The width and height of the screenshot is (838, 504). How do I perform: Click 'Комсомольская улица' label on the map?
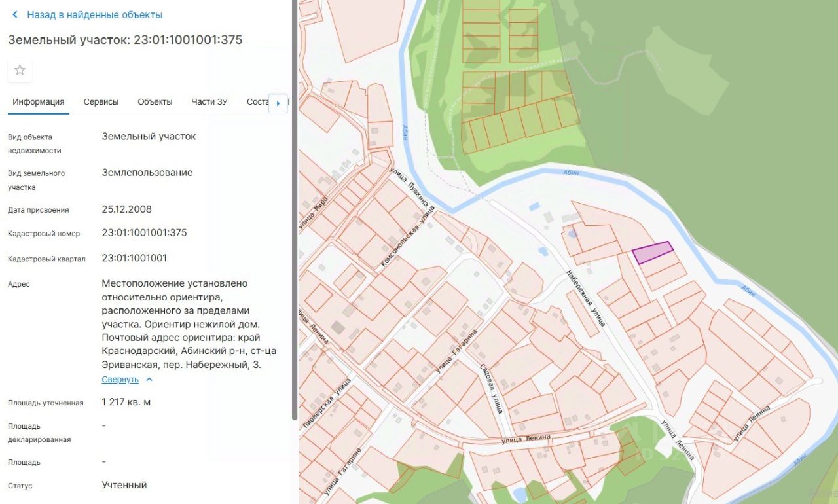point(407,237)
